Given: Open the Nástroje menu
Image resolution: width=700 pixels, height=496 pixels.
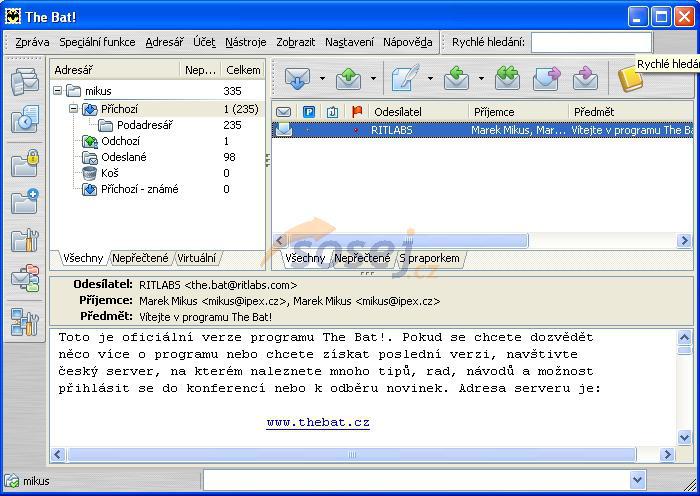Looking at the screenshot, I should tap(246, 42).
